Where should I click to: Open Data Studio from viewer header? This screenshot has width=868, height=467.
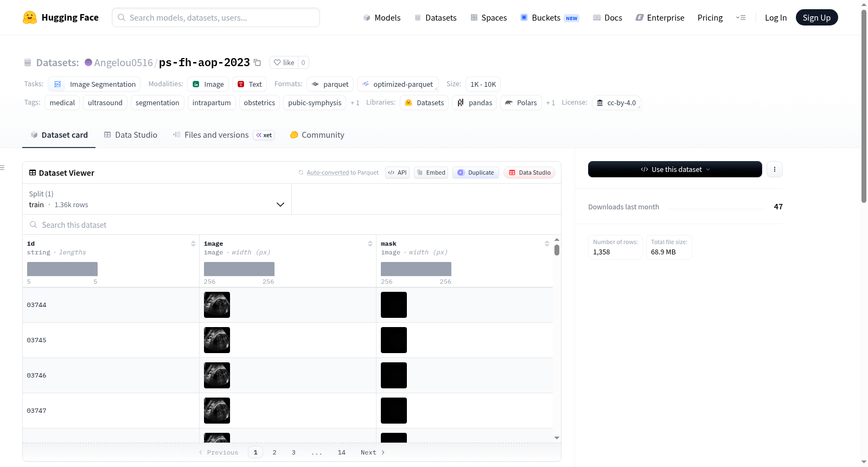(x=529, y=172)
